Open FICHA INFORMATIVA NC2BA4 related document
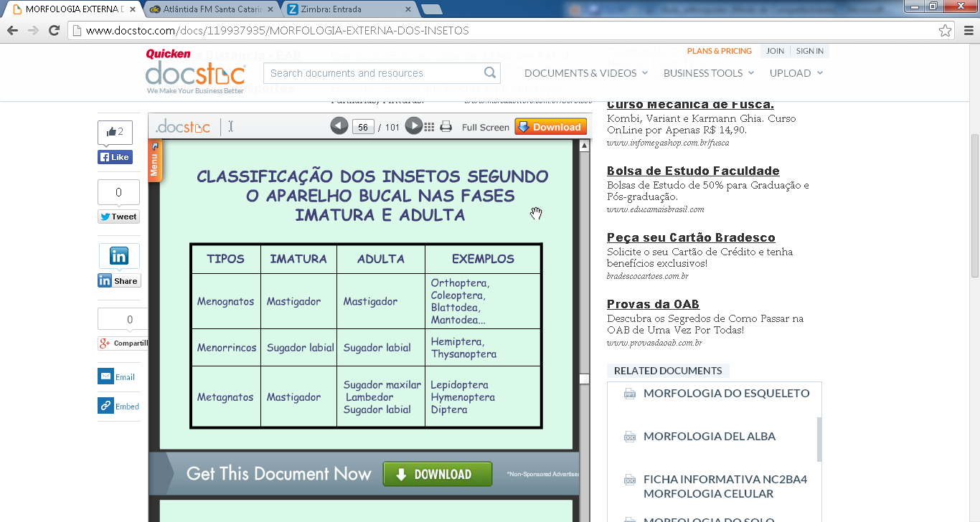The width and height of the screenshot is (980, 522). [x=725, y=486]
